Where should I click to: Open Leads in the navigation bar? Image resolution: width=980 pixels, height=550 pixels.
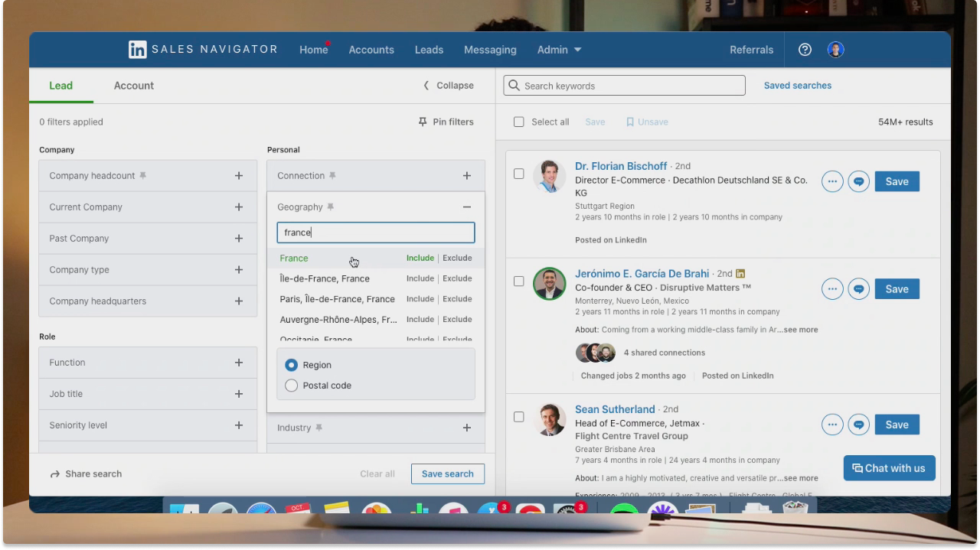tap(429, 50)
